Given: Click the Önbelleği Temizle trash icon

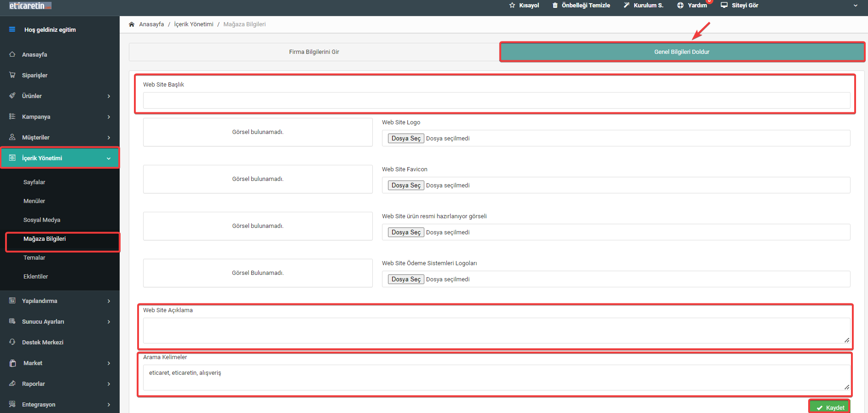Looking at the screenshot, I should (x=555, y=5).
